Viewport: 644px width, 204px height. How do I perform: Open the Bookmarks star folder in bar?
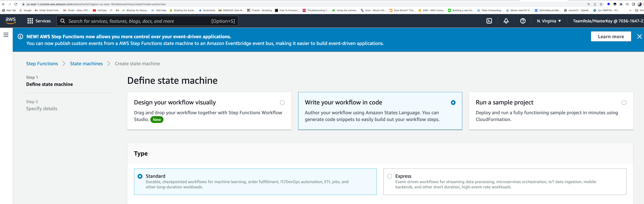(x=207, y=11)
